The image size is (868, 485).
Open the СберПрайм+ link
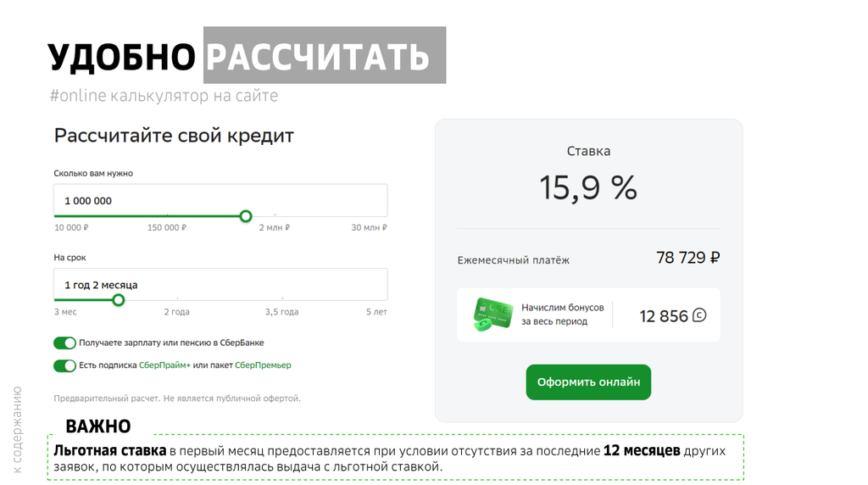coord(164,365)
